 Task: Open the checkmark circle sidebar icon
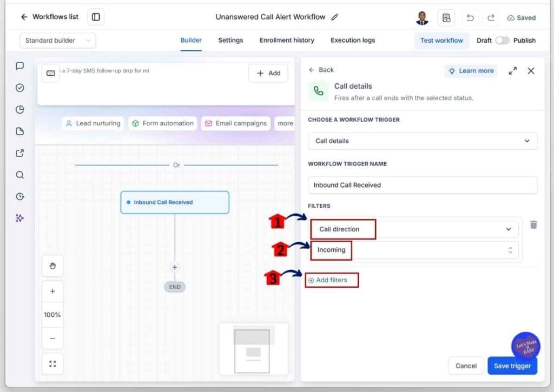pos(20,88)
